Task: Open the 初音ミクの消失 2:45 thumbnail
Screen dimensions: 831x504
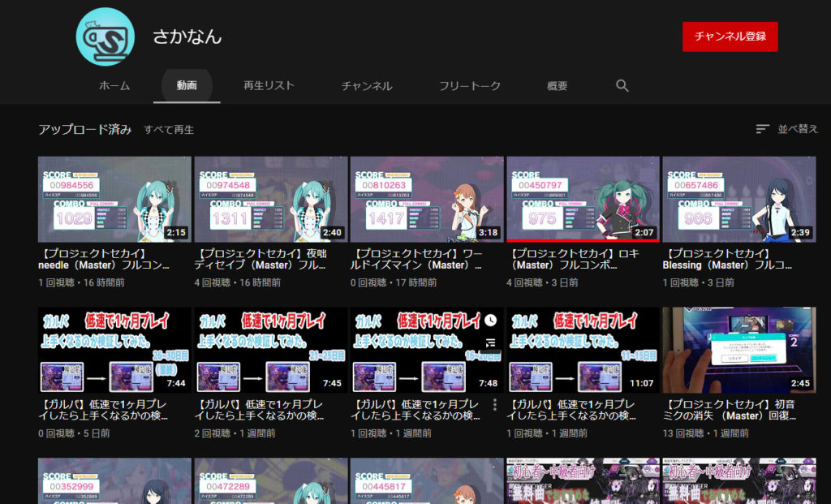Action: click(x=738, y=350)
